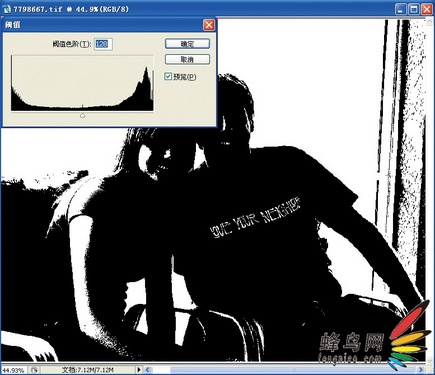Click the horizontal scrollbar left arrow
The height and width of the screenshot is (375, 435).
point(148,370)
